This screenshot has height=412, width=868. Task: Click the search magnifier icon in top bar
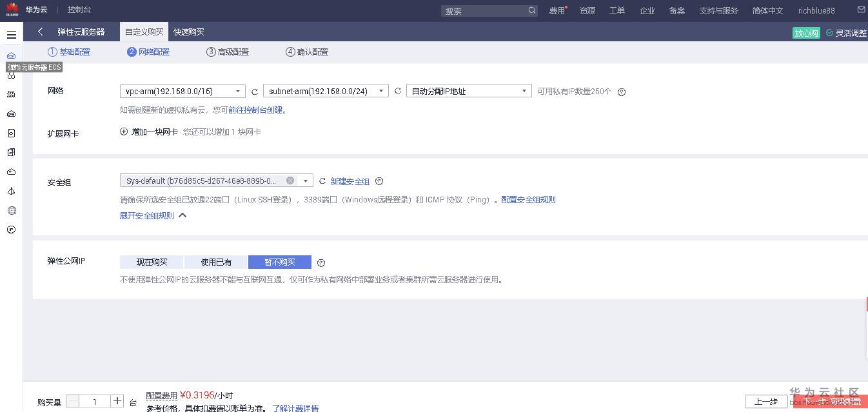532,11
